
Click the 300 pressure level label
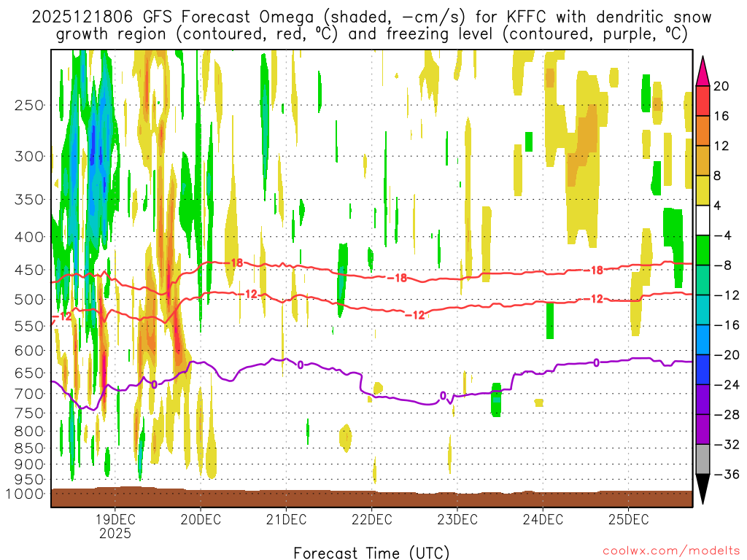click(x=29, y=156)
